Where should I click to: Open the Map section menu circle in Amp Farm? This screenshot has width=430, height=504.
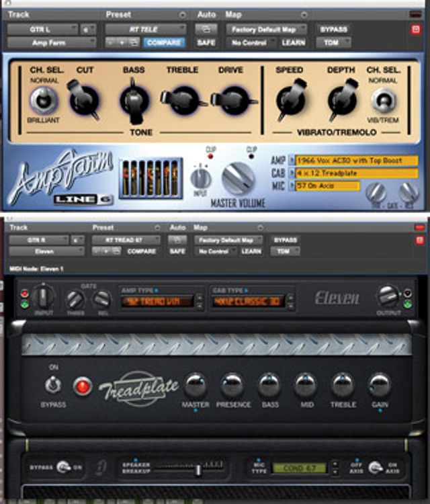click(x=304, y=15)
